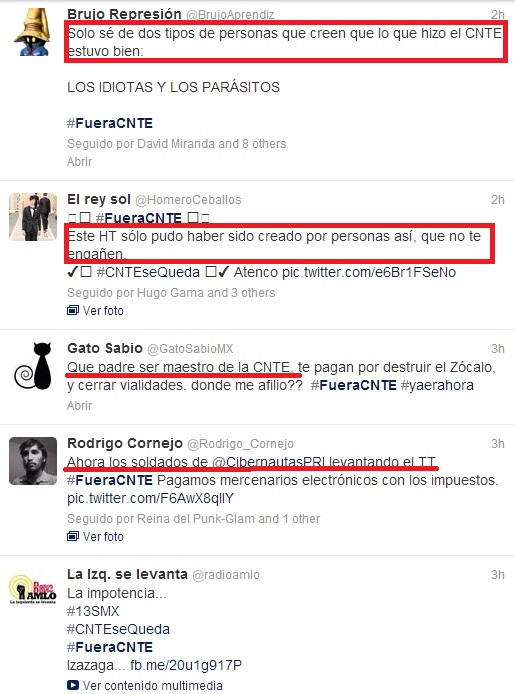Click photo icon beside Atenco tweet's Ver foto

73,311
